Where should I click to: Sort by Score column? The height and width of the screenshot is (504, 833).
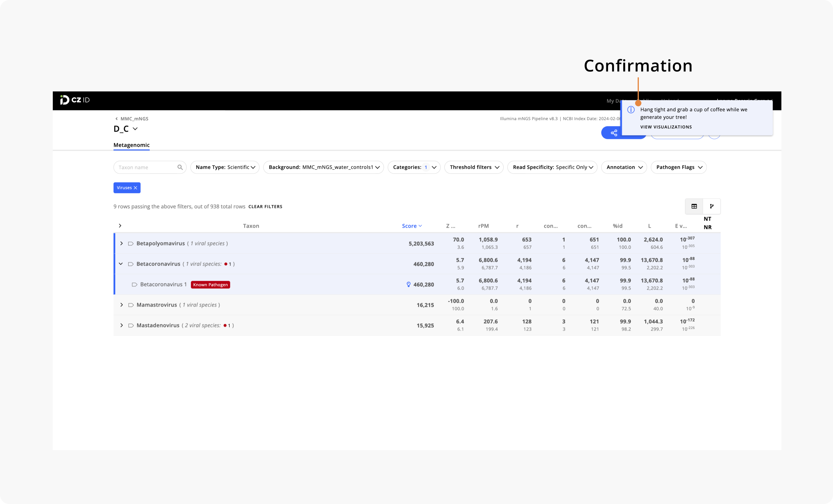(412, 226)
